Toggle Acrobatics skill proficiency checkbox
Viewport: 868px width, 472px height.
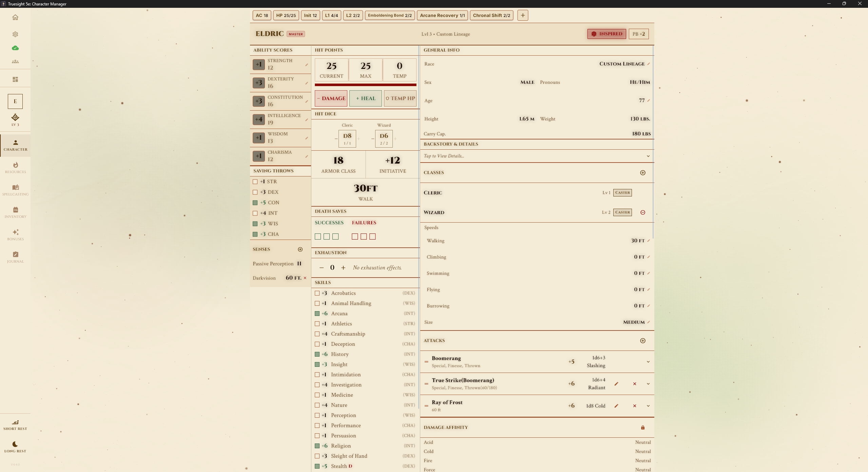pyautogui.click(x=317, y=293)
